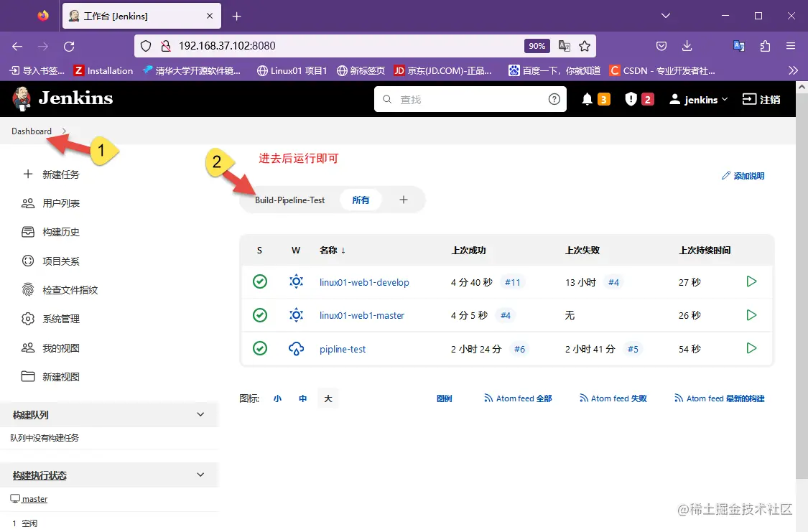The image size is (808, 532).
Task: Click the notifications bell icon
Action: coord(587,99)
